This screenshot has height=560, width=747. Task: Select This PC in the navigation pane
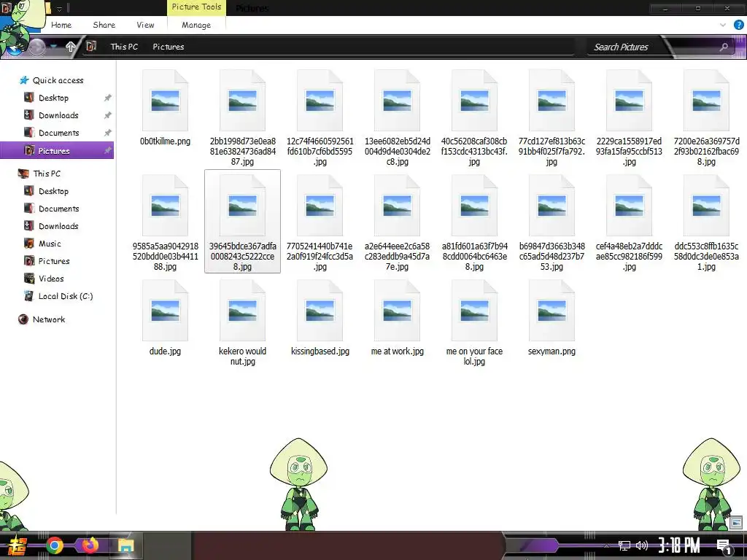pyautogui.click(x=47, y=174)
